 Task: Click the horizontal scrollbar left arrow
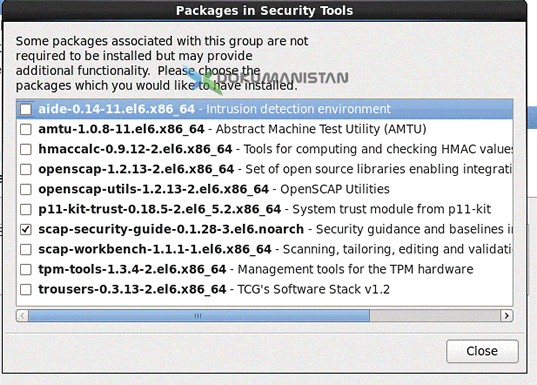tap(22, 315)
